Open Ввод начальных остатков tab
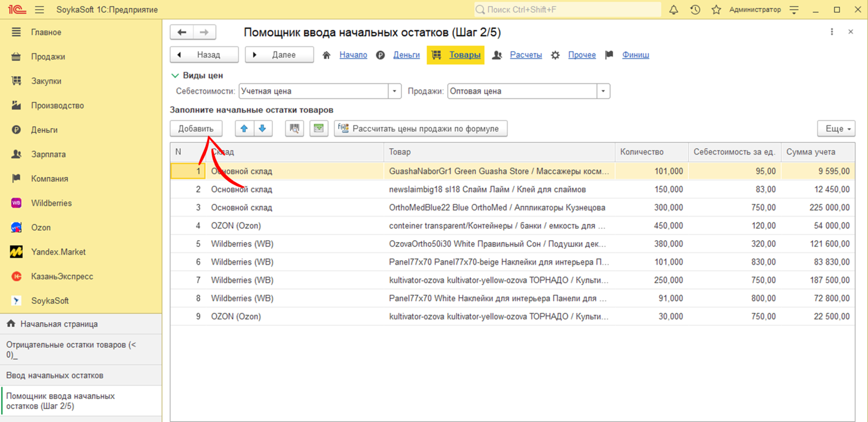Screen dimensions: 868x422 coord(81,376)
